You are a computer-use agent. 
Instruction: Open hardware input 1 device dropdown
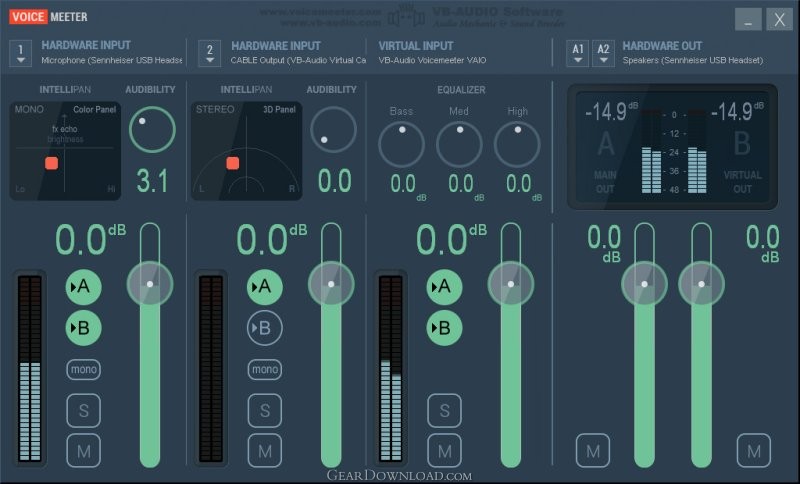tap(20, 54)
